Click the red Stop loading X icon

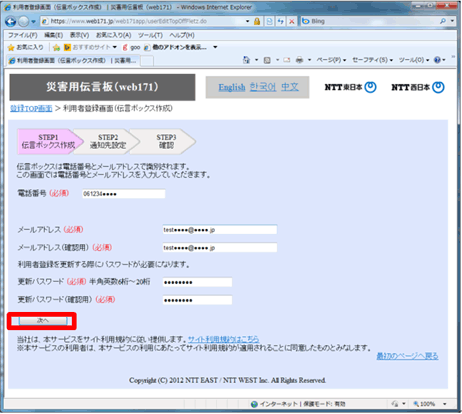292,21
